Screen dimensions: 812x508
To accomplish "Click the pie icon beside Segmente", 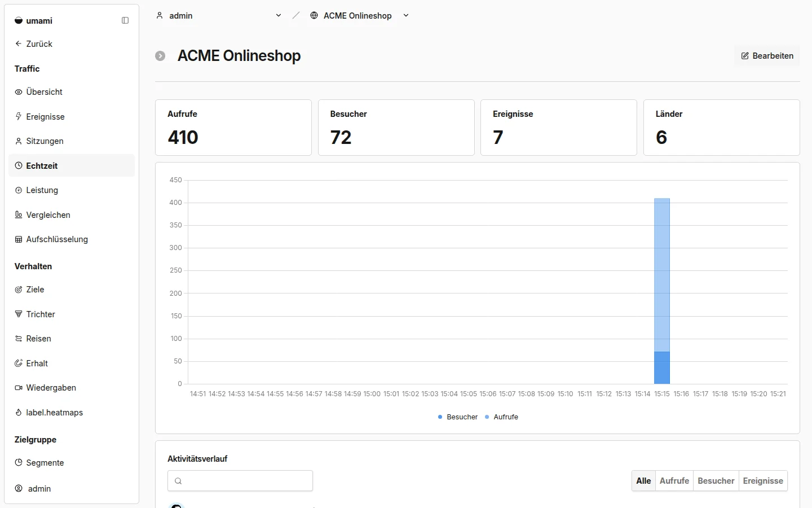I will 19,462.
